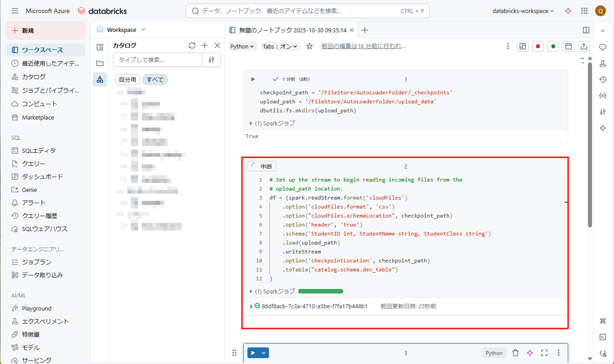The width and height of the screenshot is (614, 364).
Task: Open the catalog filter options icon
Action: pos(211,60)
